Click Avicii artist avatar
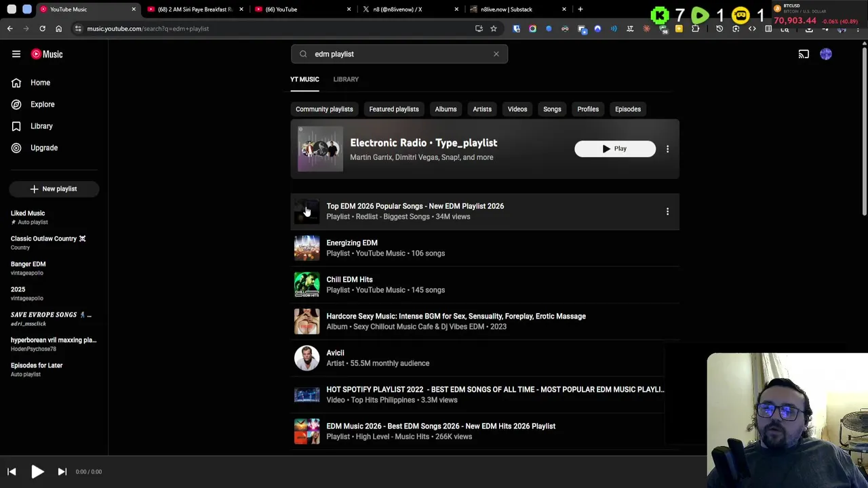Screen dimensions: 868x488 pyautogui.click(x=307, y=358)
